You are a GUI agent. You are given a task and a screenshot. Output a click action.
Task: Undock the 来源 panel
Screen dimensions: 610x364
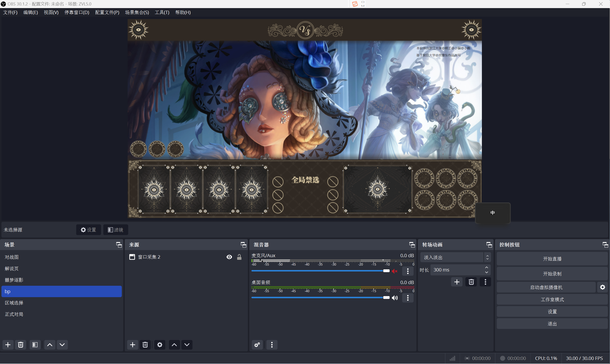[243, 245]
